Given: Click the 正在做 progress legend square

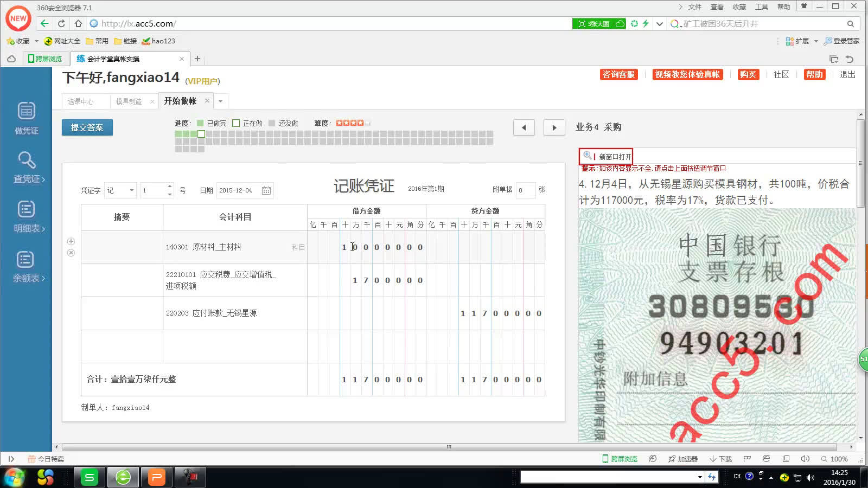Looking at the screenshot, I should 236,123.
